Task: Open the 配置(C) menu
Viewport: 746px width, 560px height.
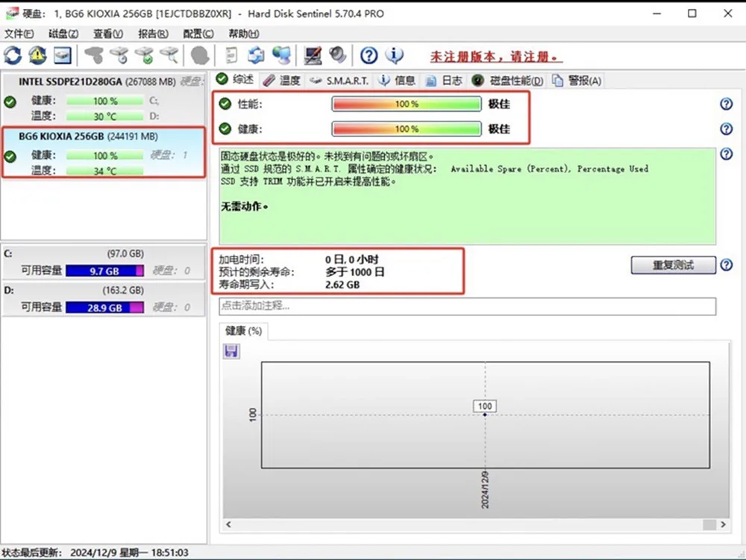Action: pos(198,34)
